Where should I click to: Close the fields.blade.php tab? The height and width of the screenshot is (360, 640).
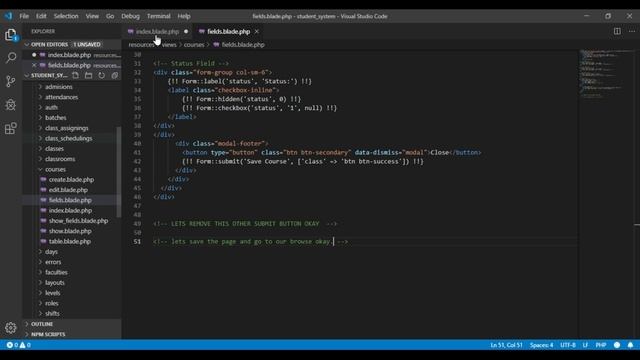tap(257, 31)
